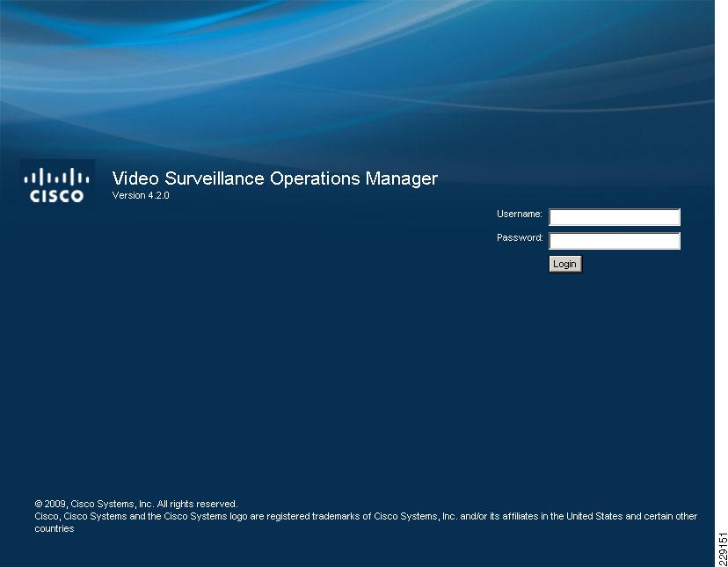Viewport: 728px width, 567px height.
Task: Click the Password label
Action: point(520,237)
